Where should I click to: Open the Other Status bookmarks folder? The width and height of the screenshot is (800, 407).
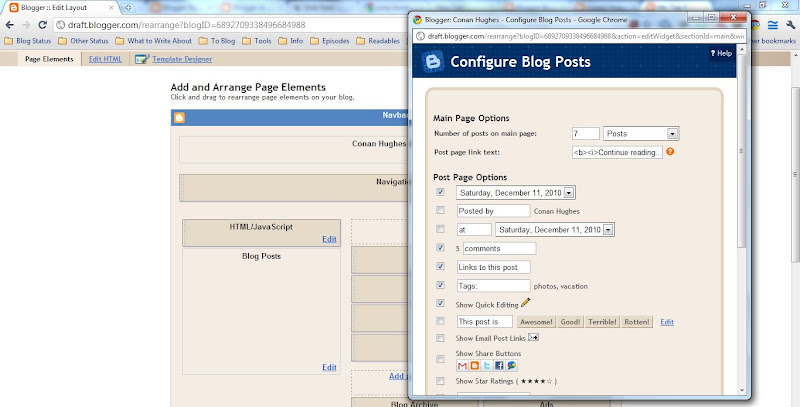tap(84, 41)
